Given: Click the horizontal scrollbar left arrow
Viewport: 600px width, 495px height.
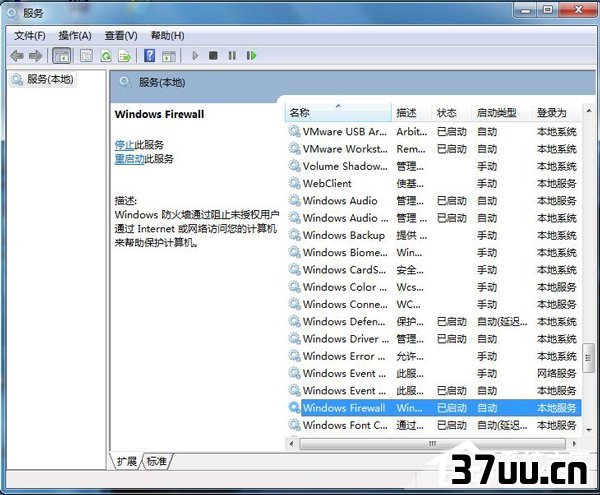Looking at the screenshot, I should [x=292, y=444].
